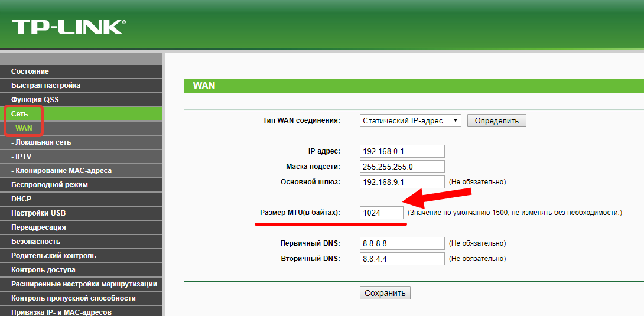Open the WAN connection type dropdown
This screenshot has height=316, width=644.
[x=411, y=120]
